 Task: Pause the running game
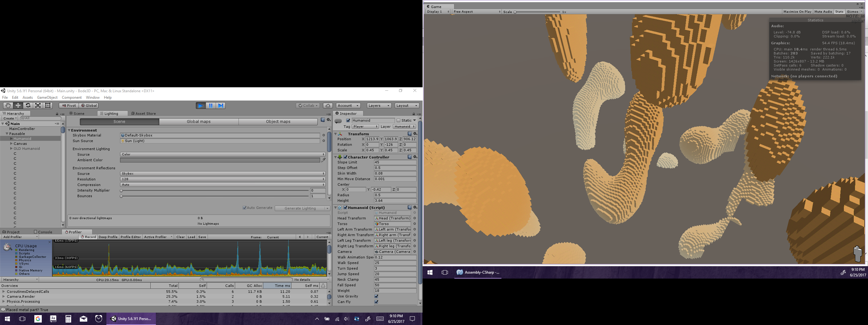pyautogui.click(x=211, y=106)
